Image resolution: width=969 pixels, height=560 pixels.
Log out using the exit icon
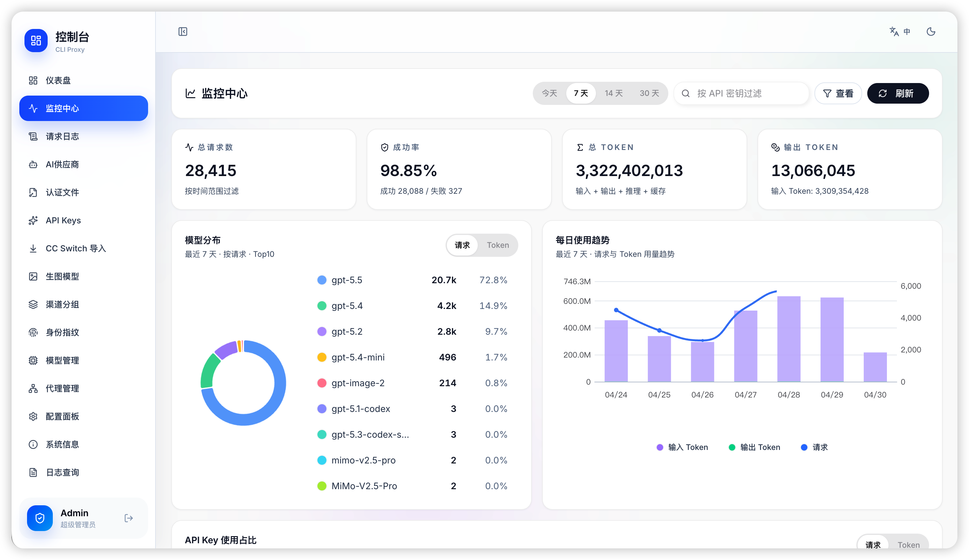click(x=129, y=518)
